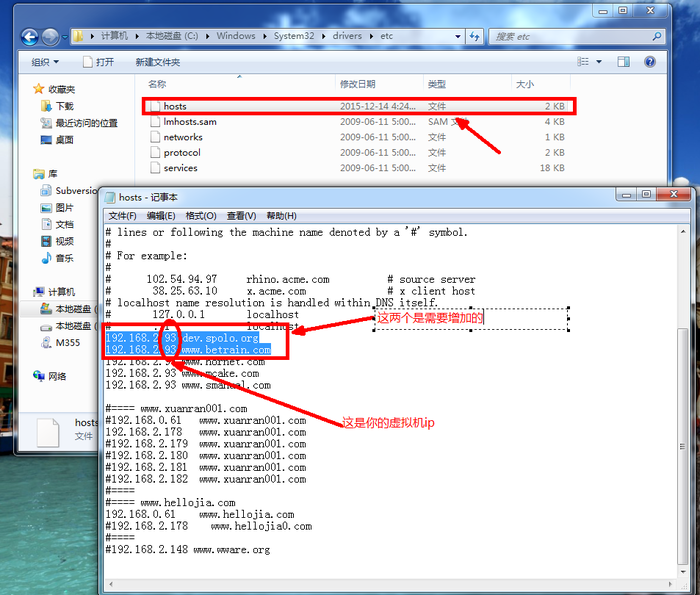This screenshot has height=595, width=700.
Task: Sort files by the 修改日期 column header
Action: click(x=358, y=84)
